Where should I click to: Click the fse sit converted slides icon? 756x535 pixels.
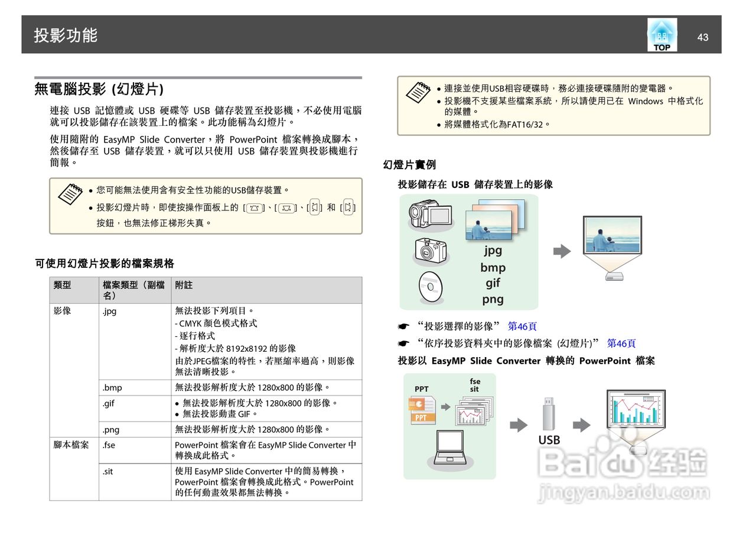click(474, 410)
